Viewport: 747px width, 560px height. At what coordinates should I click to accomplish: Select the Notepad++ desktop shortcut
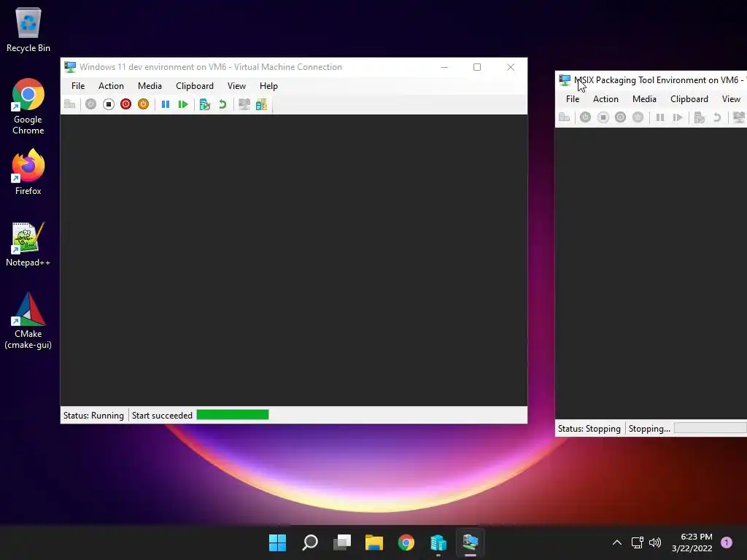[x=28, y=244]
